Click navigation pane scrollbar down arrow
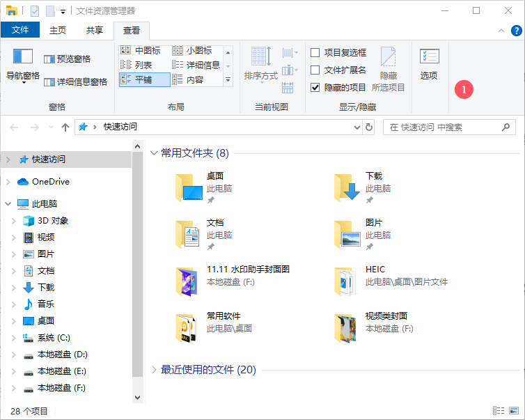525x420 pixels. click(x=137, y=397)
